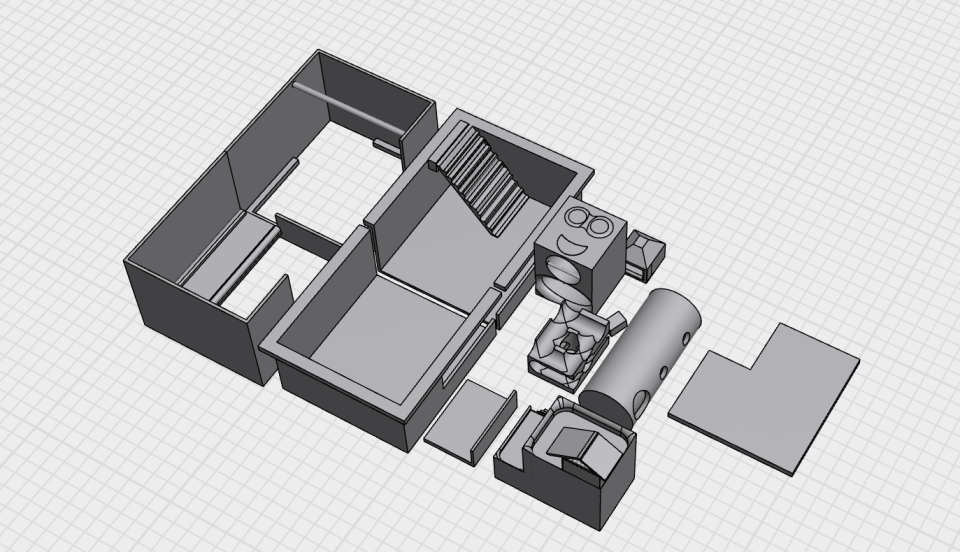Select the flat L-shaped plate
Viewport: 960px width, 552px height.
click(x=765, y=399)
